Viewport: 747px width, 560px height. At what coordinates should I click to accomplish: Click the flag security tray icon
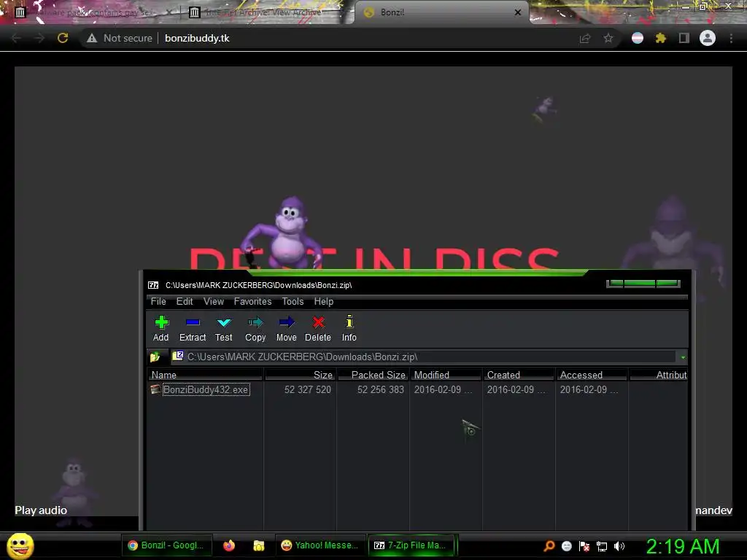click(x=584, y=546)
